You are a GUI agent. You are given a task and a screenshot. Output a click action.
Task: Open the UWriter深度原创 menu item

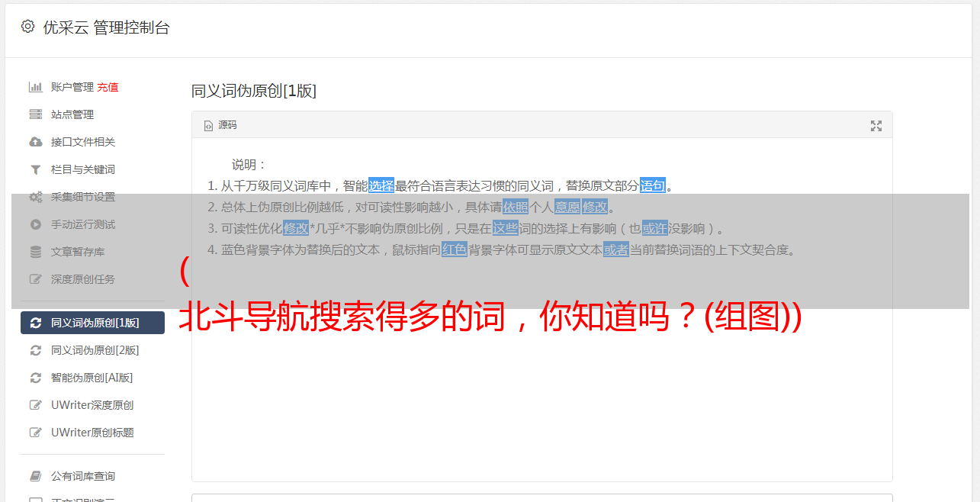coord(92,405)
